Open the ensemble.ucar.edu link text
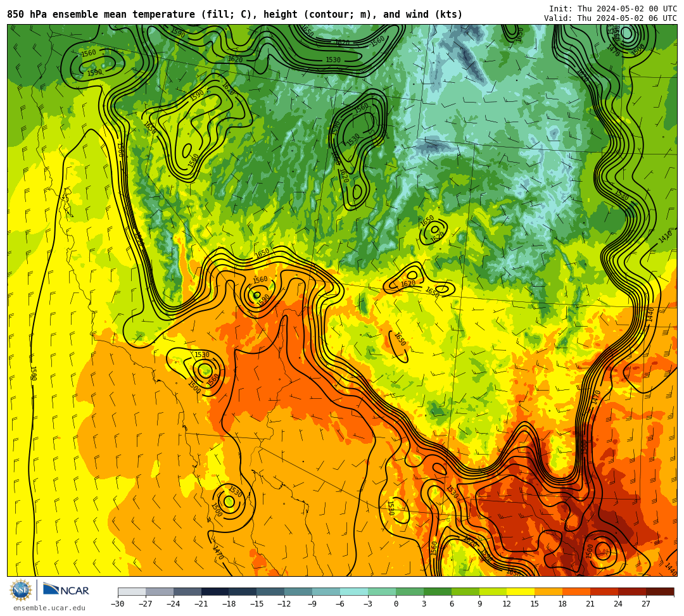684x616 pixels. click(49, 608)
